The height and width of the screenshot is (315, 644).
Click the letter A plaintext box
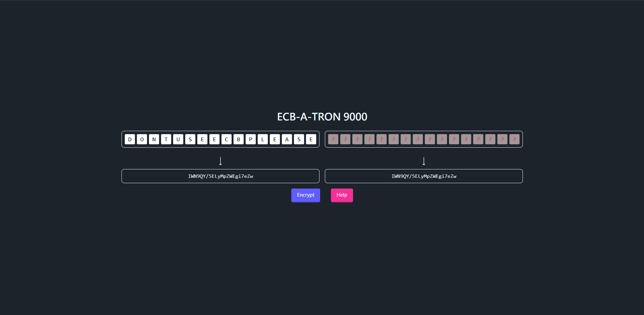[x=287, y=139]
